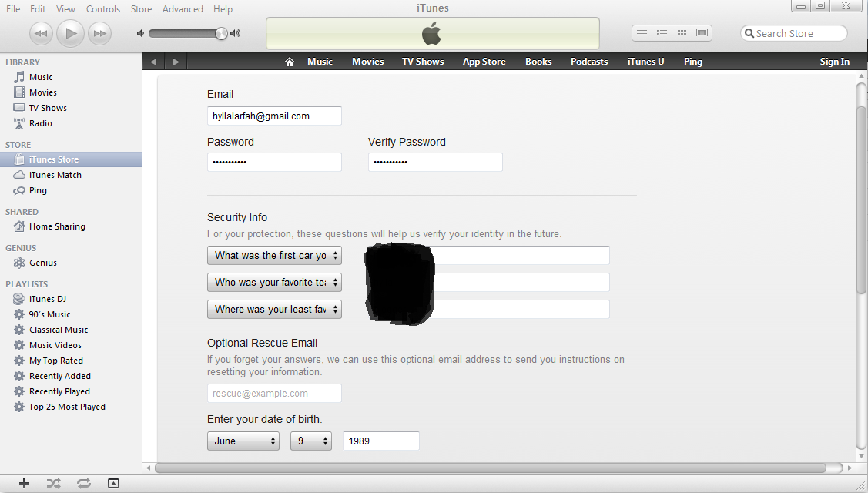Switch to grid view icon
This screenshot has height=493, width=868.
pos(682,33)
